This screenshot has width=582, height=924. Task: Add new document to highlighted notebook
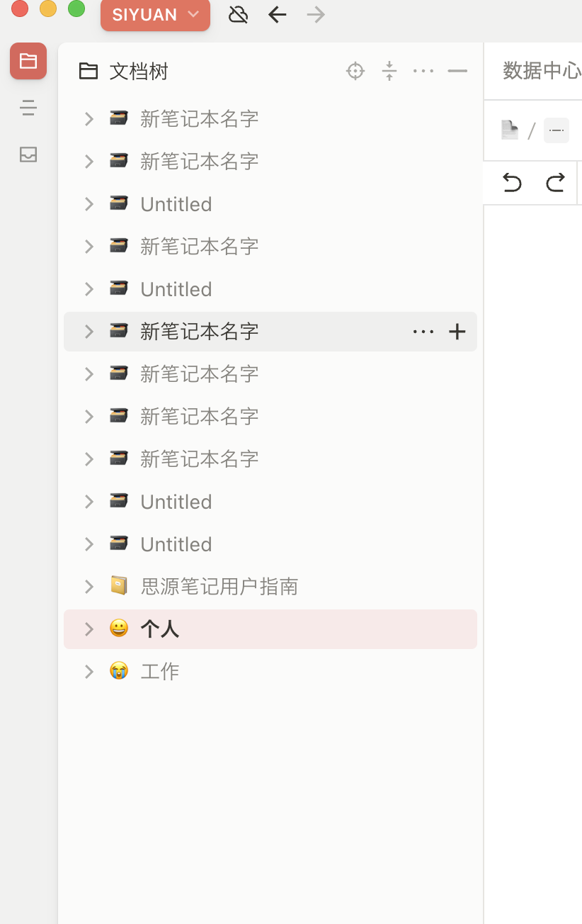457,332
